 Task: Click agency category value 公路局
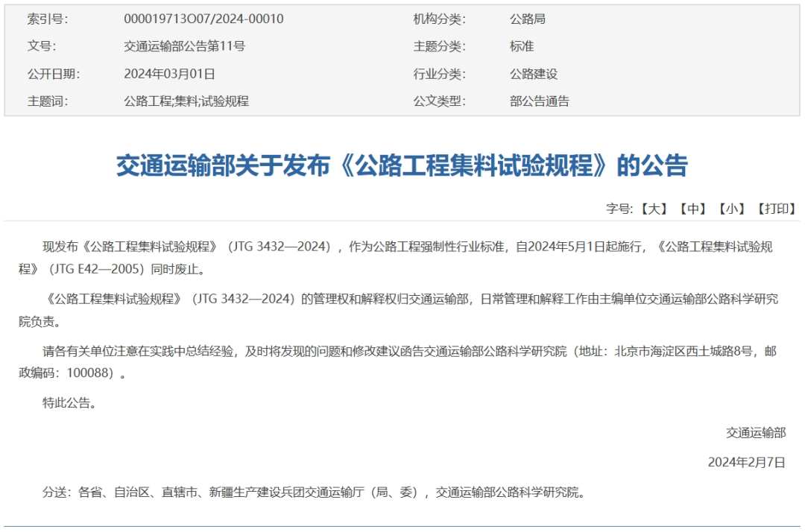pyautogui.click(x=527, y=19)
